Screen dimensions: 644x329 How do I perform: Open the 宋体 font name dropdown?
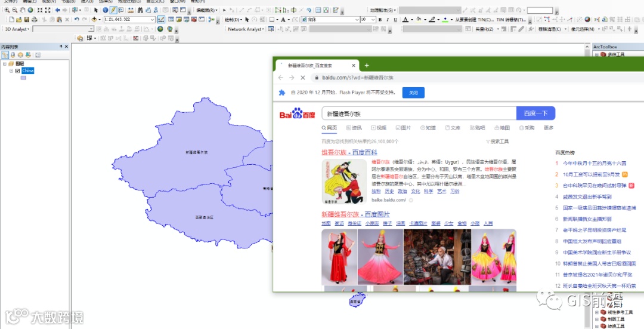[357, 19]
